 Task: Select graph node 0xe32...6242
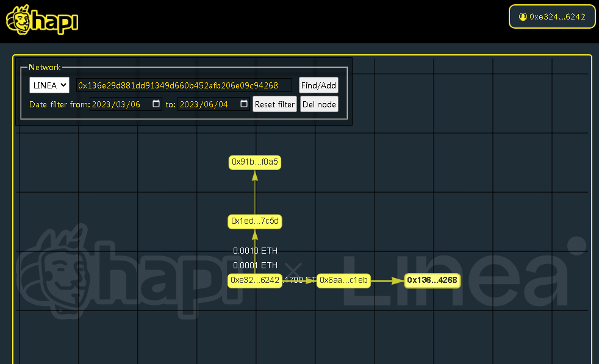pyautogui.click(x=255, y=280)
